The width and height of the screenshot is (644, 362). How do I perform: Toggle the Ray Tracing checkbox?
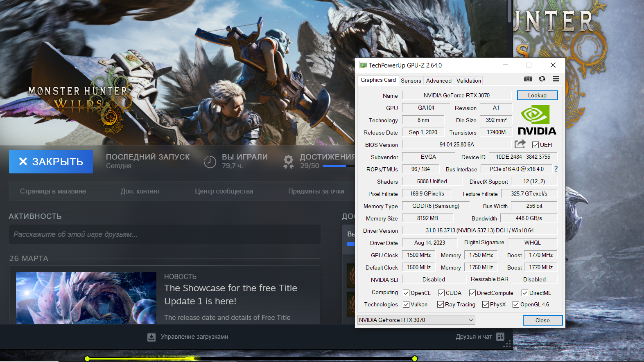[x=441, y=304]
